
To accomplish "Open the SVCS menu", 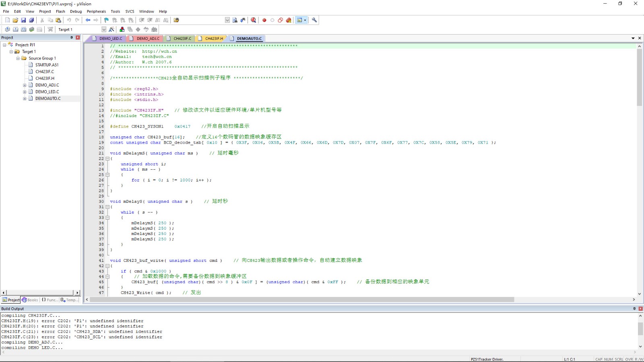I will tap(130, 11).
